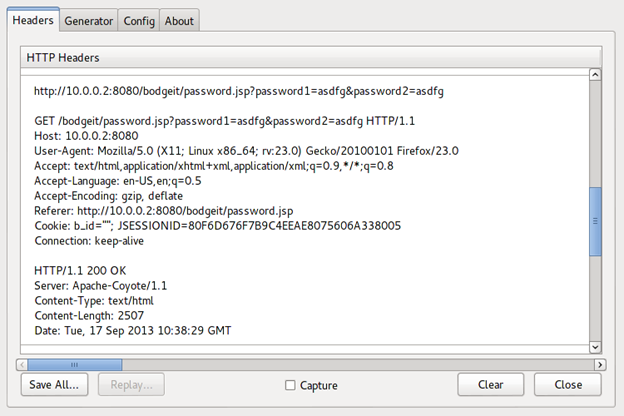624x416 pixels.
Task: Select the User-Agent Mozilla header line
Action: coord(246,151)
